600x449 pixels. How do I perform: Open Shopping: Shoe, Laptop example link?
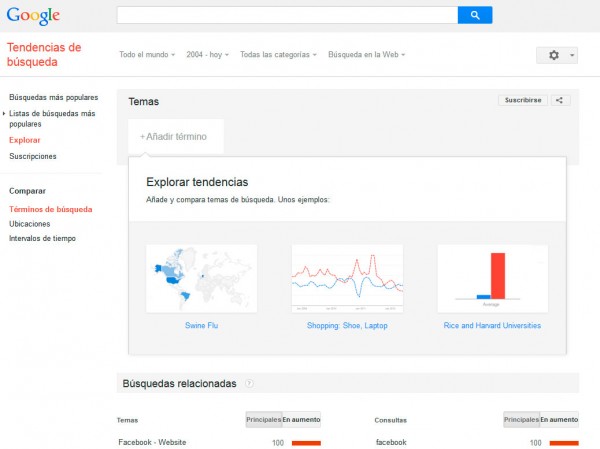pos(346,325)
